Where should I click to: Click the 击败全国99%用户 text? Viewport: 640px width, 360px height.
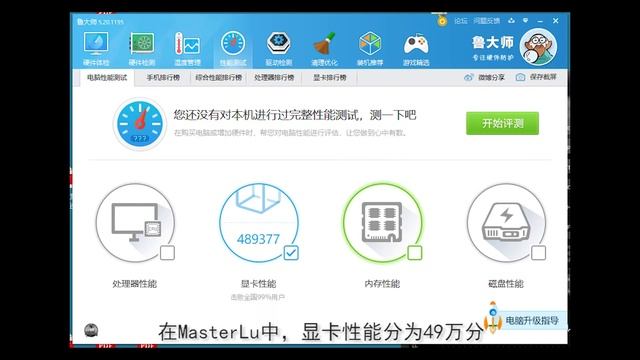click(258, 297)
